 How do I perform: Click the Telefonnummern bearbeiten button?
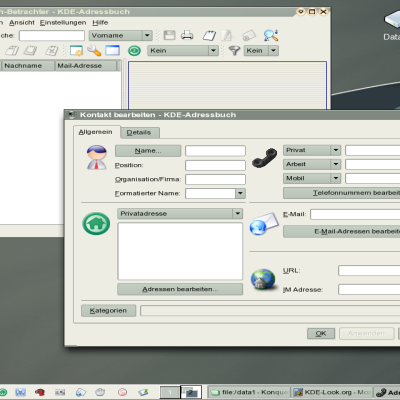[342, 193]
